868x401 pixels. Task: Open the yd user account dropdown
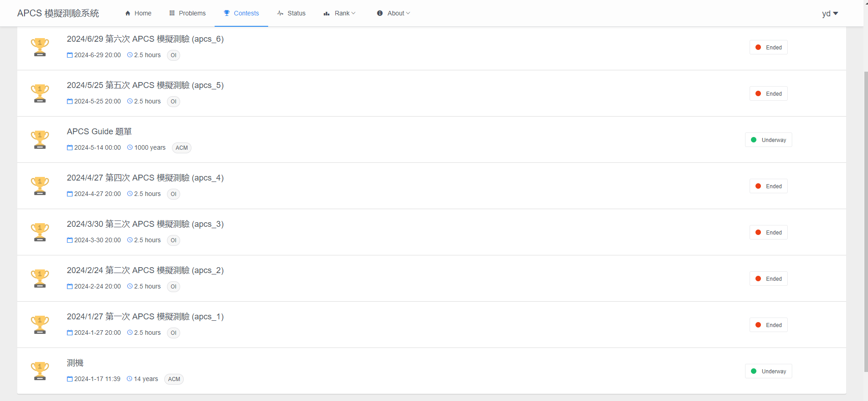(x=829, y=14)
